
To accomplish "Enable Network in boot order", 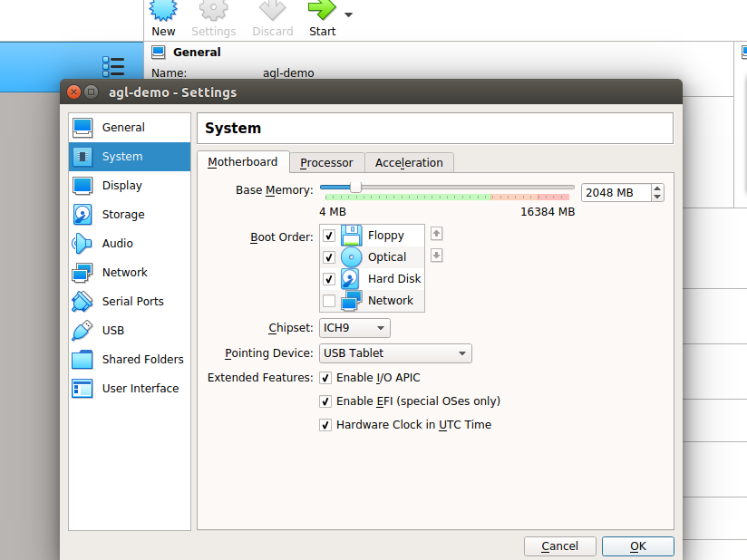I will 329,301.
